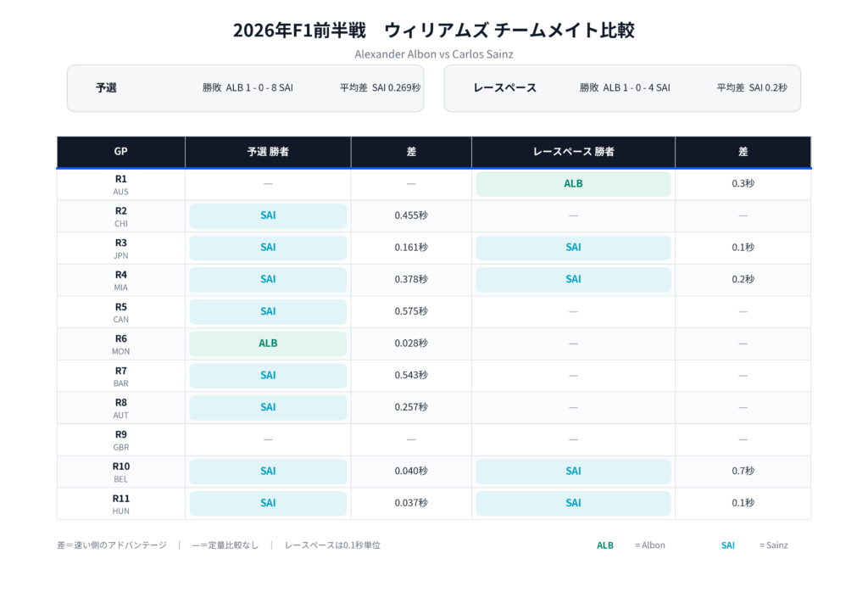Click ALB race pace badge in R1 row
The height and width of the screenshot is (592, 868).
[574, 184]
